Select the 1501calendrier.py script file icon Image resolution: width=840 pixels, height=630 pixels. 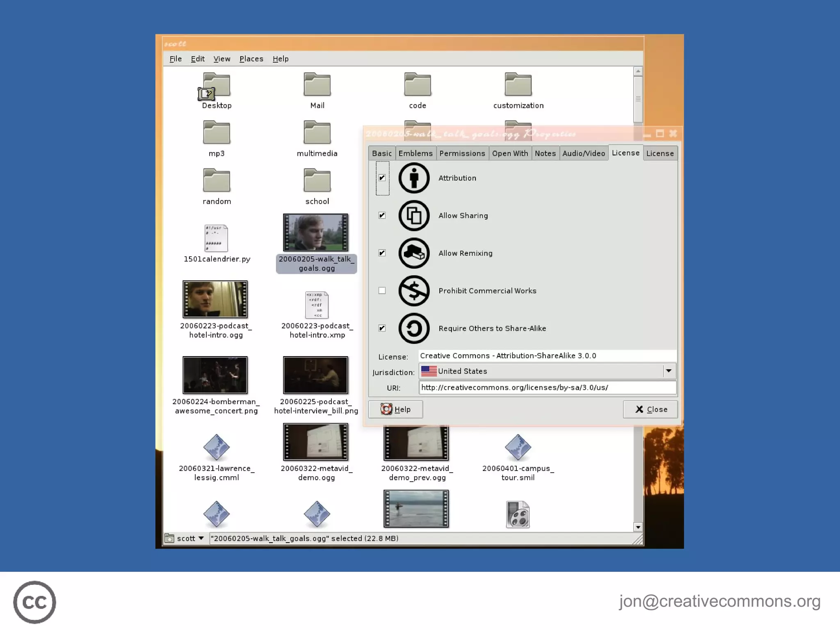[x=216, y=238]
